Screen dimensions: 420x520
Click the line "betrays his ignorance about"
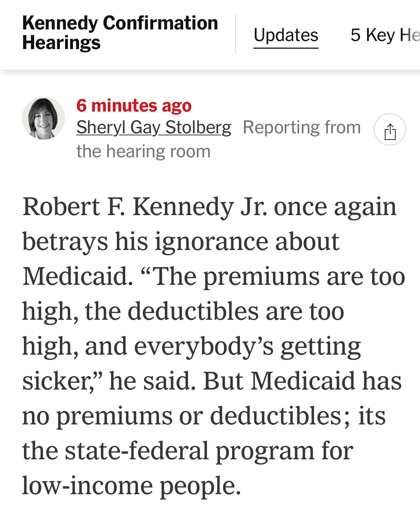coord(181,242)
